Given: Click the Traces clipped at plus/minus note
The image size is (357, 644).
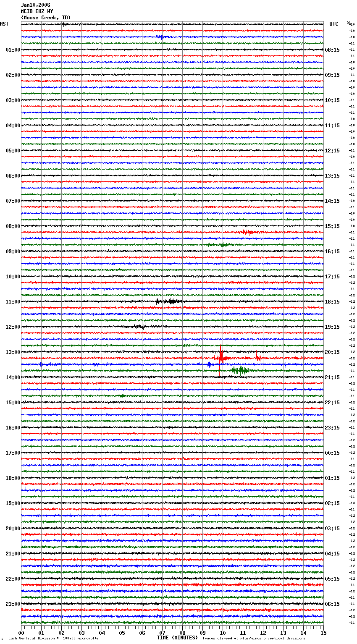Looking at the screenshot, I should pos(254,638).
